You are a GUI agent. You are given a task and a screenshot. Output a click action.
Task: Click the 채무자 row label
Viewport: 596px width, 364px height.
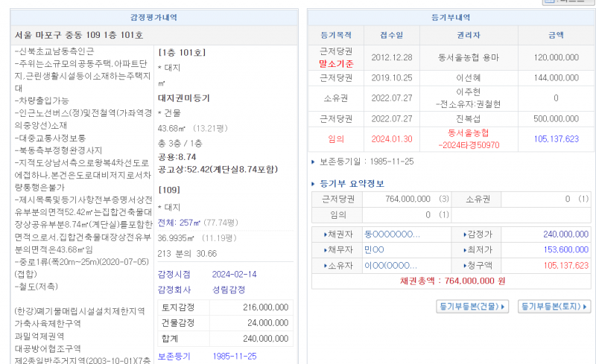(340, 249)
